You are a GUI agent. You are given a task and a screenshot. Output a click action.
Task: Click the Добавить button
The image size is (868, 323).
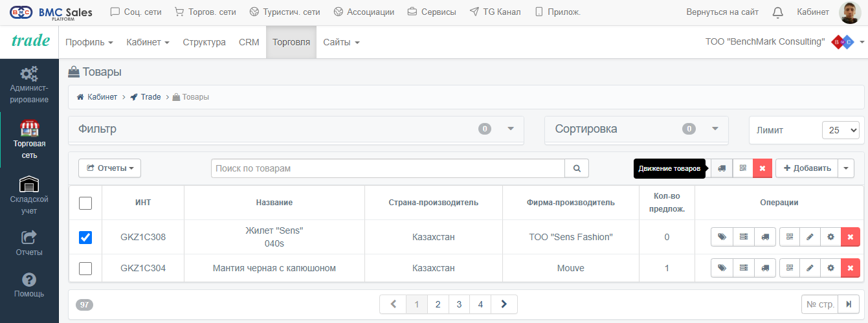807,168
